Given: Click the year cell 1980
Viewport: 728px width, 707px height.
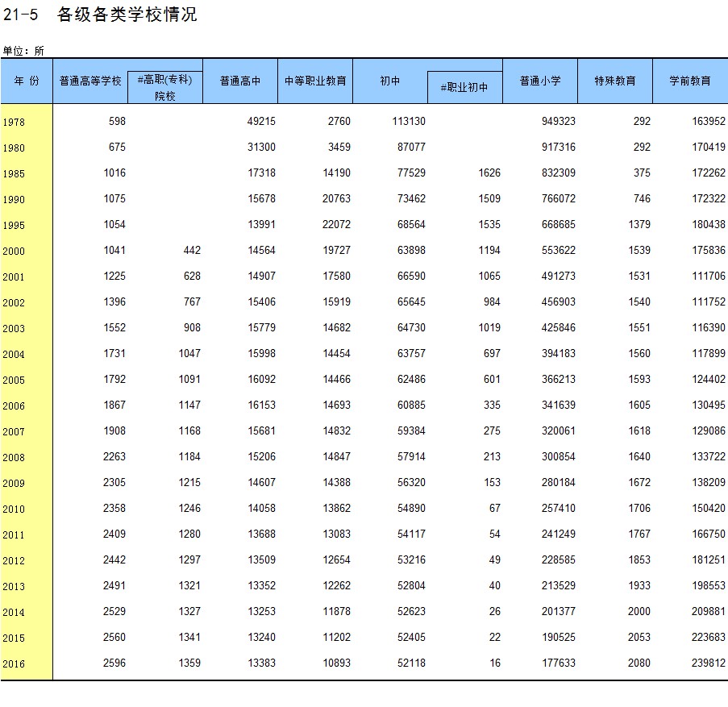Looking at the screenshot, I should [x=14, y=148].
